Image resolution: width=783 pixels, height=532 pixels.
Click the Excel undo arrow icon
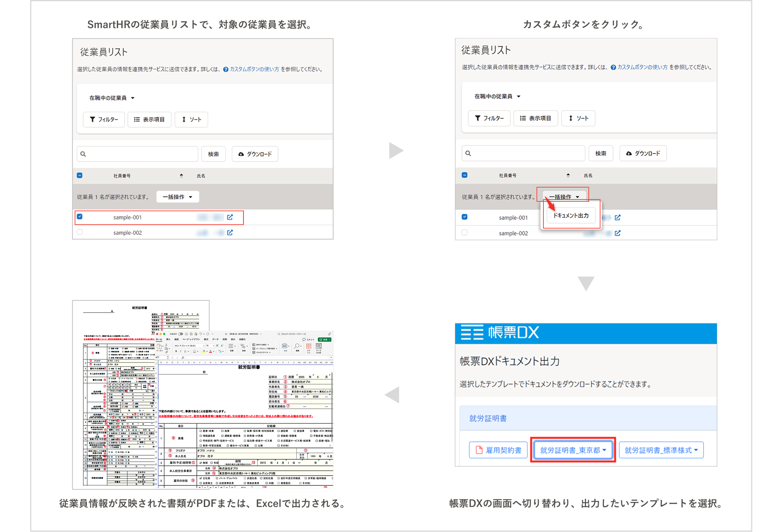click(200, 334)
